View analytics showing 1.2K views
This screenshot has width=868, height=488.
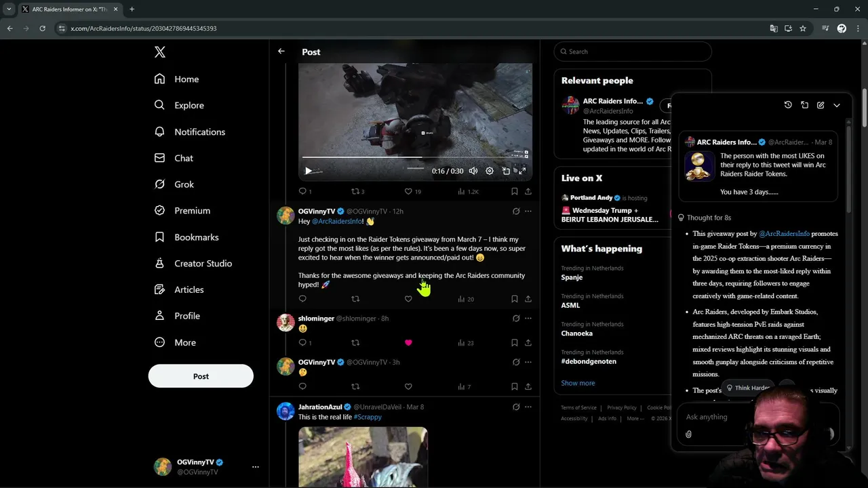pyautogui.click(x=468, y=192)
